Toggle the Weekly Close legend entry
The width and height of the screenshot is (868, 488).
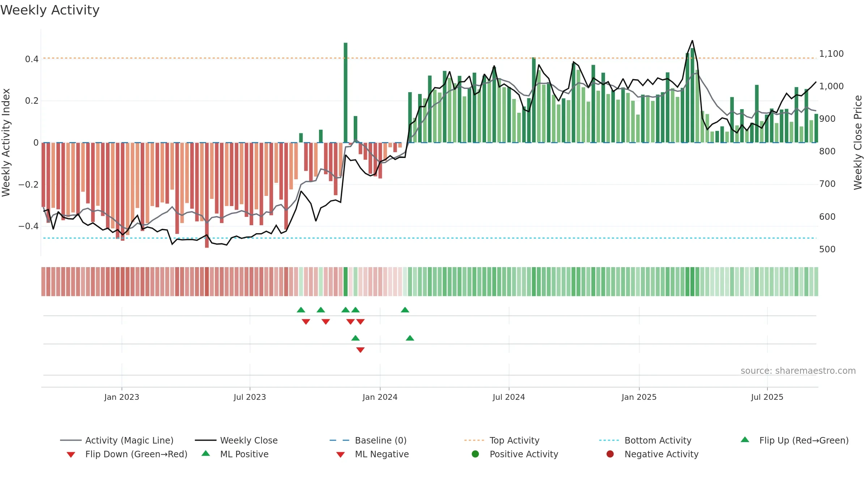(x=236, y=440)
